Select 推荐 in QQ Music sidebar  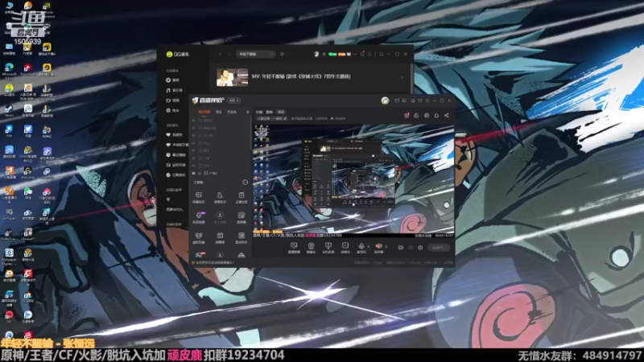[x=172, y=80]
